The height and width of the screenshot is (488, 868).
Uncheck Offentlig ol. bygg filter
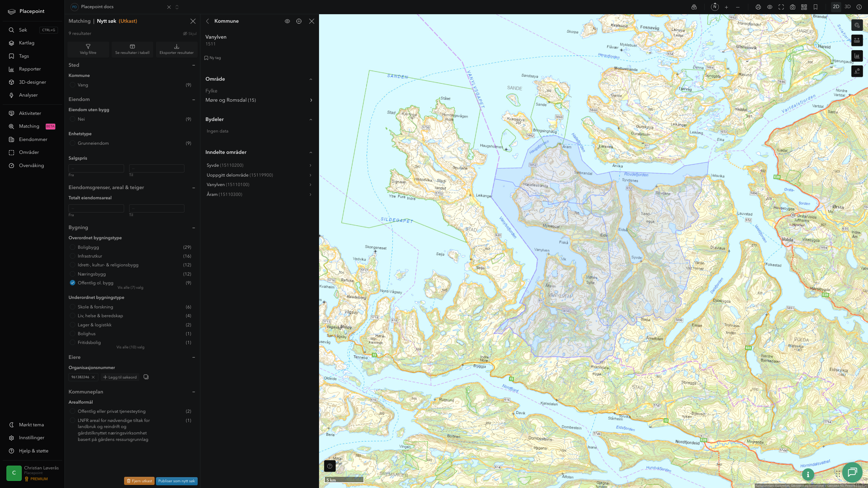click(x=72, y=283)
